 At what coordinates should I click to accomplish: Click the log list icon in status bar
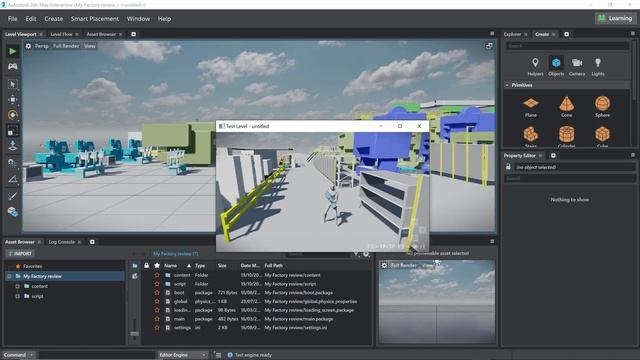coord(218,355)
